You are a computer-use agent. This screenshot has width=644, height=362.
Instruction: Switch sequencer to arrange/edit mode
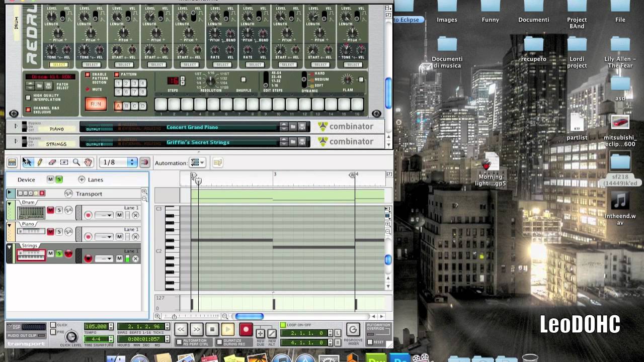pyautogui.click(x=12, y=162)
